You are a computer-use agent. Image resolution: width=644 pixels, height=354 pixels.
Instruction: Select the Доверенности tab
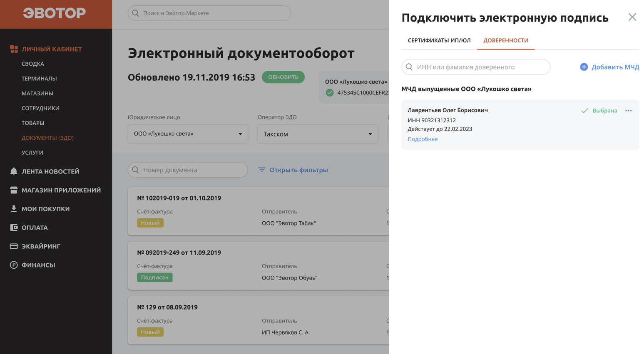pyautogui.click(x=506, y=40)
